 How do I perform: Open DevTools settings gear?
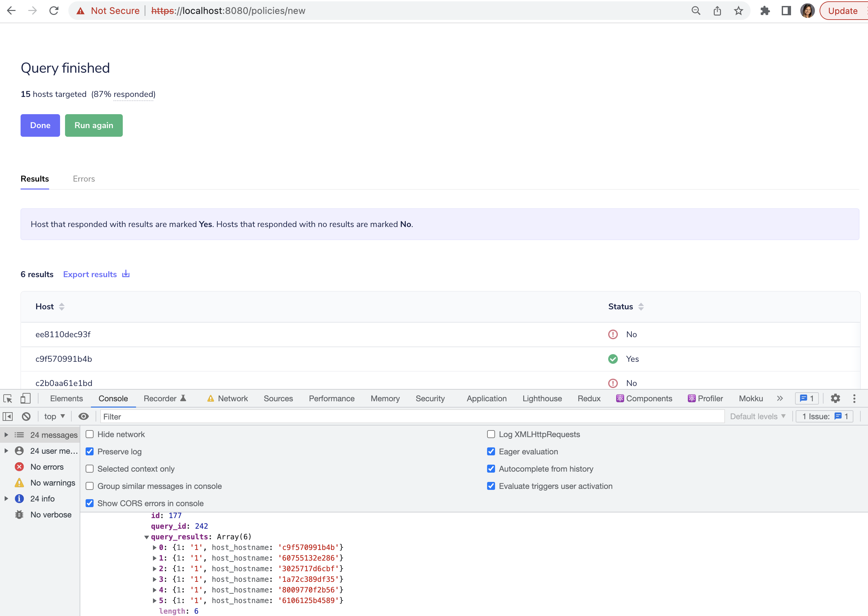pos(835,398)
